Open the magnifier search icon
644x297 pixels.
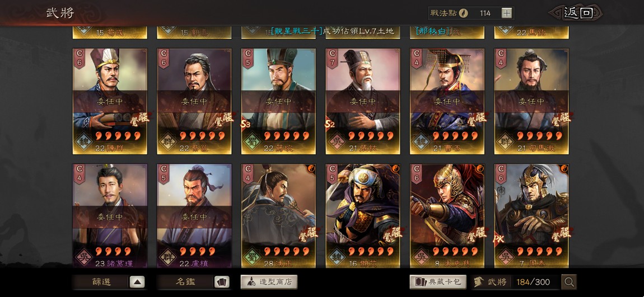(x=569, y=282)
